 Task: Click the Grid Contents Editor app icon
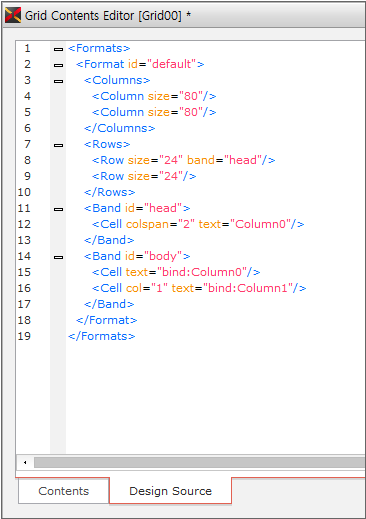[13, 15]
